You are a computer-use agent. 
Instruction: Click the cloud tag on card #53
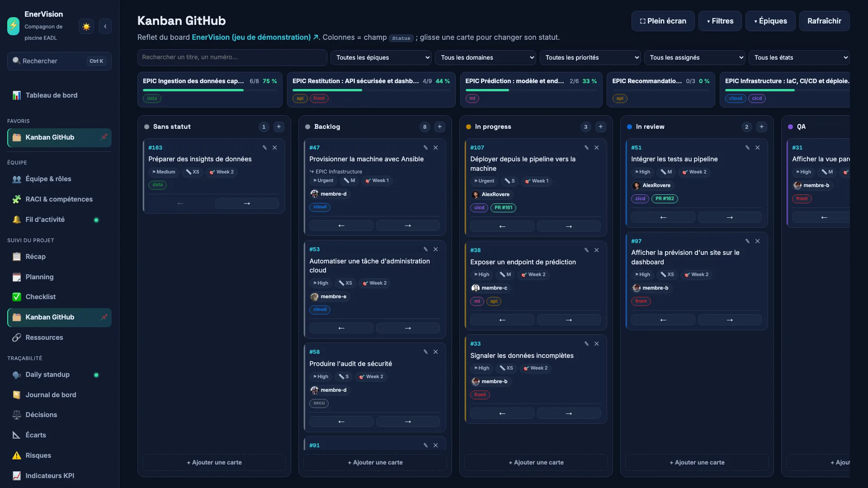coord(320,310)
